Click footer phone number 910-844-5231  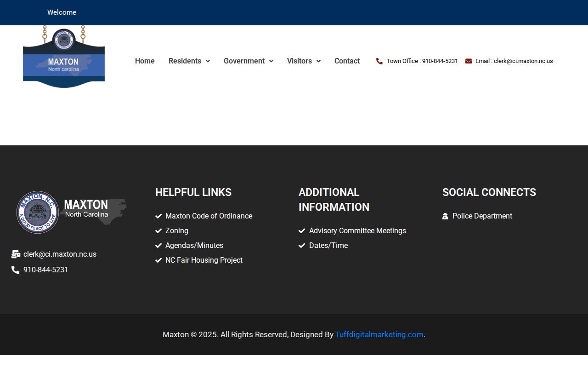pos(45,270)
